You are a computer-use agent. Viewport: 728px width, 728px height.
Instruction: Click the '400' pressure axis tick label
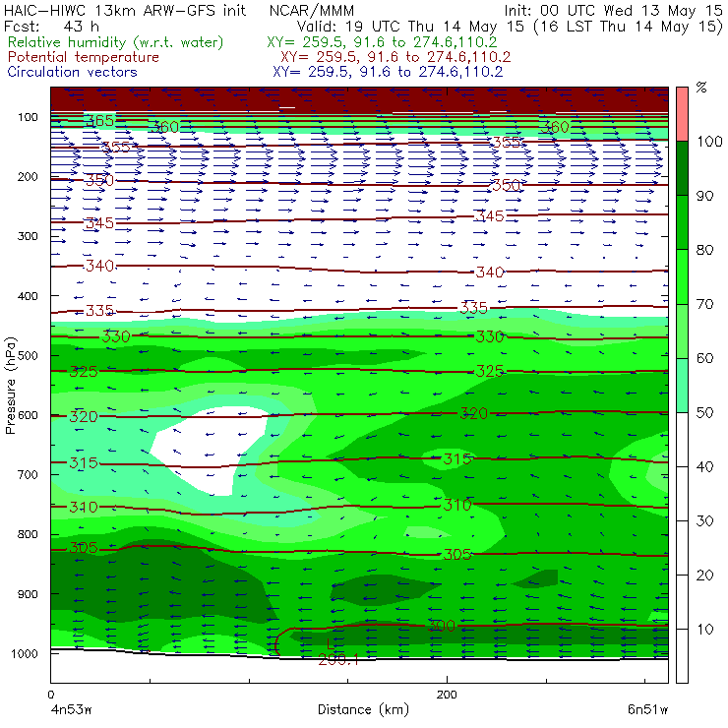click(28, 296)
